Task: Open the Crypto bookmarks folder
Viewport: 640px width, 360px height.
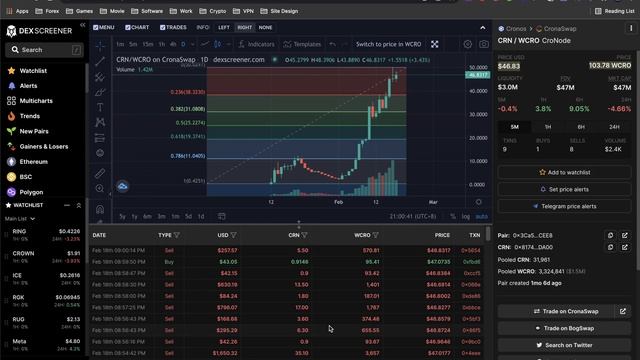Action: tap(213, 11)
